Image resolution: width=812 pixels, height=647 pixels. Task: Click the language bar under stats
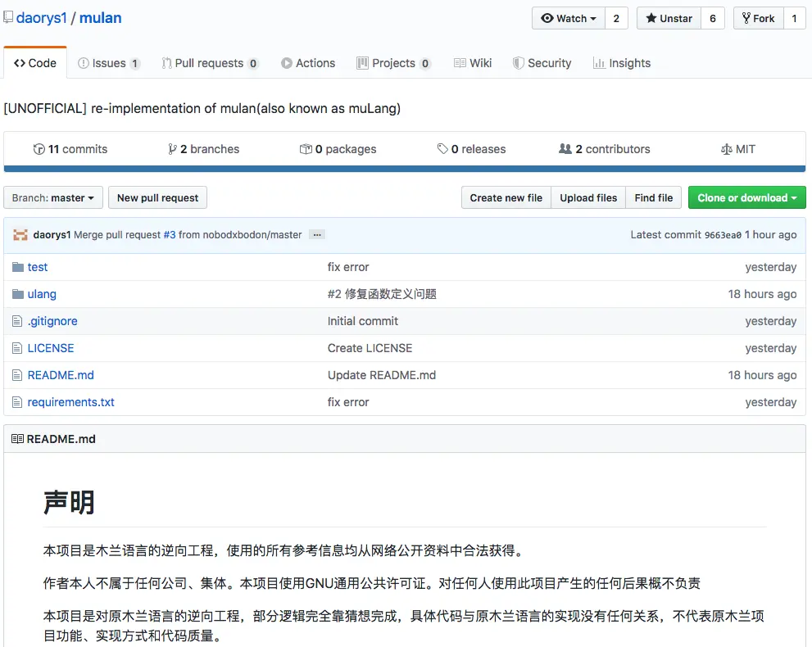(405, 169)
